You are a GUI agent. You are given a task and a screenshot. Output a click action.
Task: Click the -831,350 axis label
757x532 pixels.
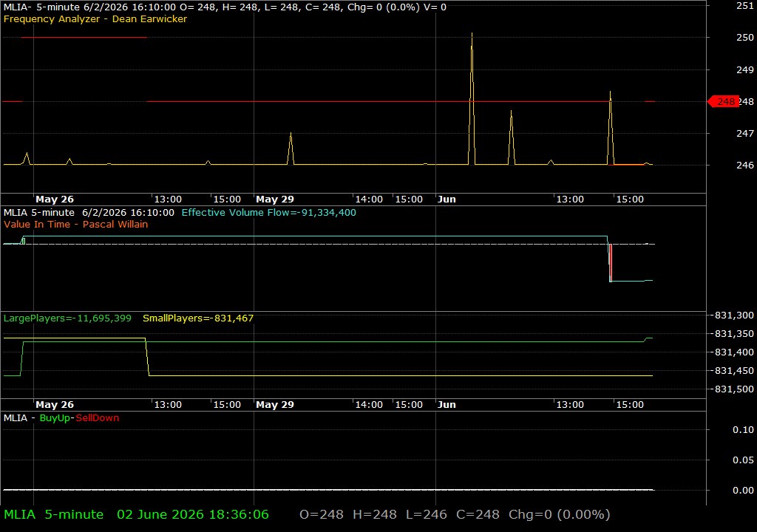(x=734, y=333)
